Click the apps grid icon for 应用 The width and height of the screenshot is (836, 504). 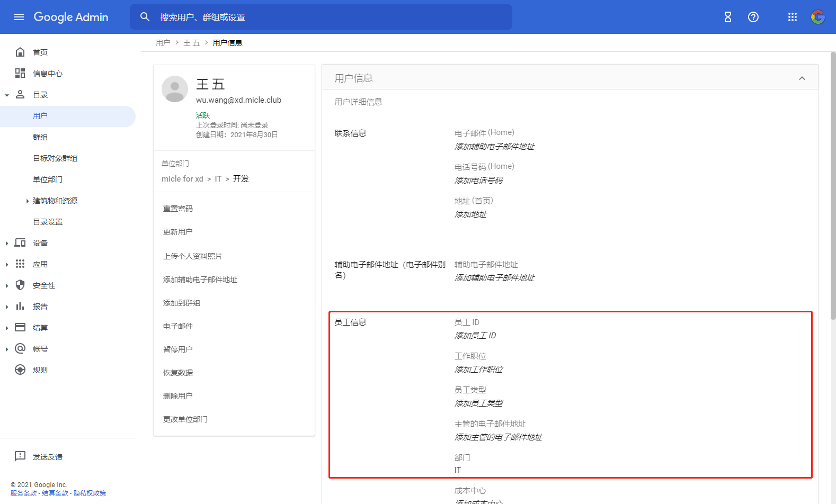[20, 264]
